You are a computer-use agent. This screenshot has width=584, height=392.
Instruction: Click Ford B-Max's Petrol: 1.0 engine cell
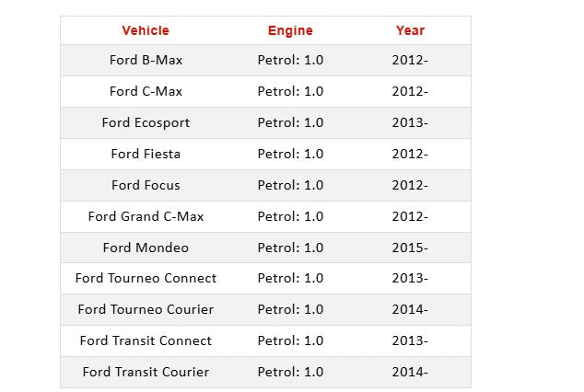[x=290, y=60]
